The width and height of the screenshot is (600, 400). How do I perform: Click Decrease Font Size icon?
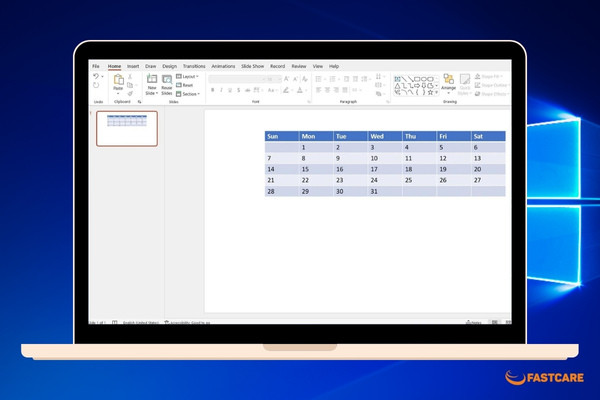click(295, 79)
